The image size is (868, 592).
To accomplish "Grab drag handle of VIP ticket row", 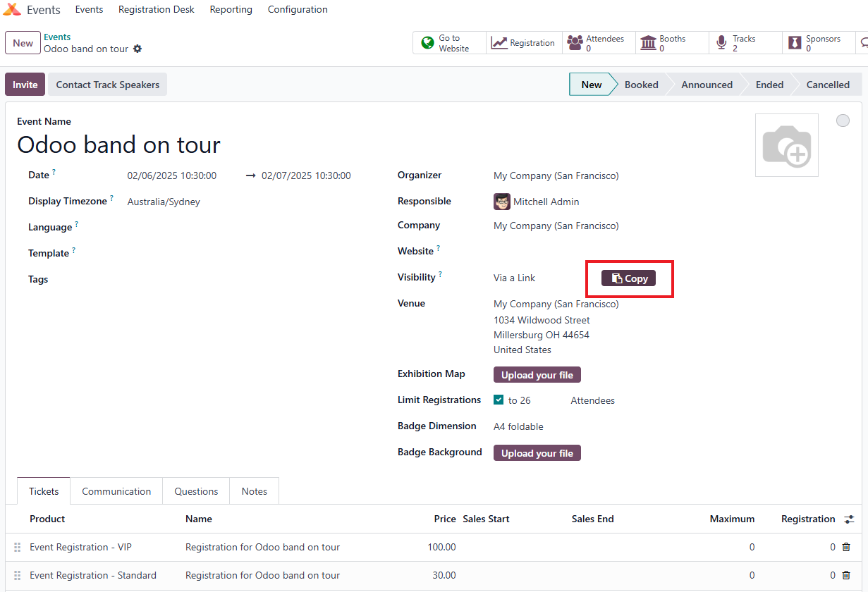I will (x=18, y=547).
